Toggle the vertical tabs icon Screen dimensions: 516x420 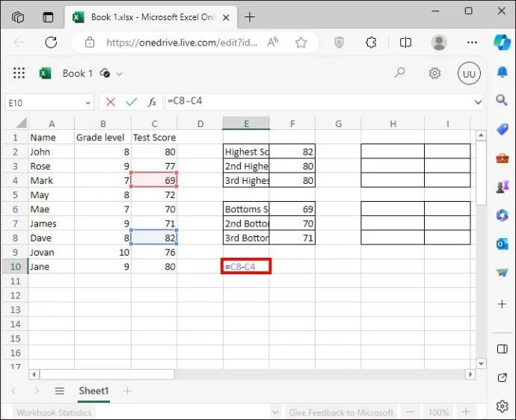[x=48, y=16]
